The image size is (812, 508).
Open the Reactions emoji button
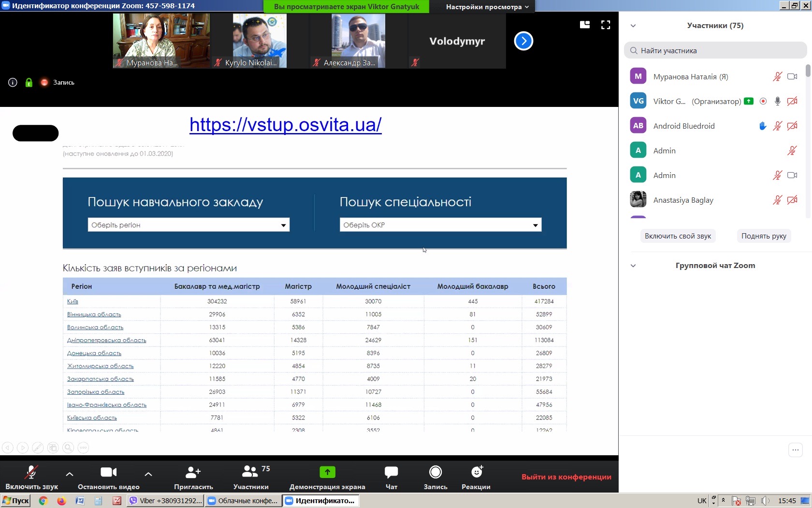[476, 472]
